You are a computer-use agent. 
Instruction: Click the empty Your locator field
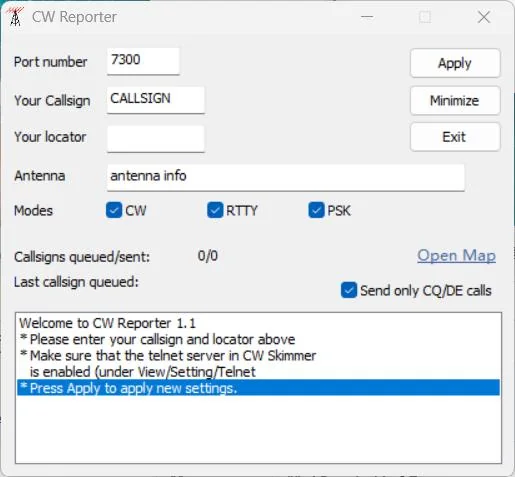click(x=156, y=139)
